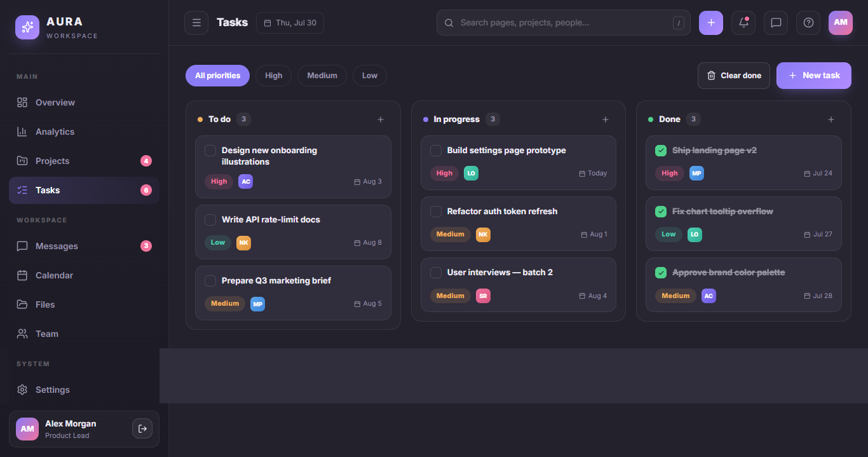Click the search magnifier icon

449,23
